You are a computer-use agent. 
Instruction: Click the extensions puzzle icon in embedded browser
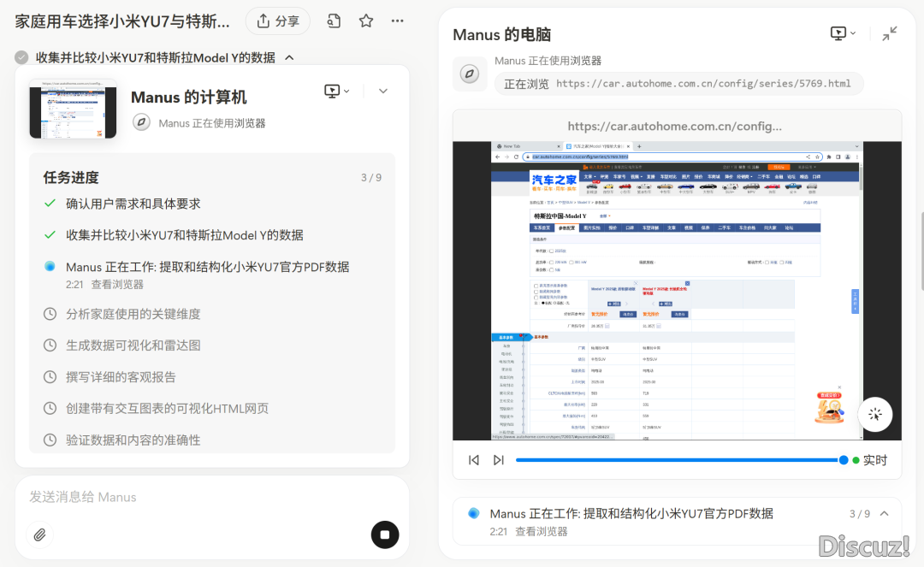[x=829, y=157]
